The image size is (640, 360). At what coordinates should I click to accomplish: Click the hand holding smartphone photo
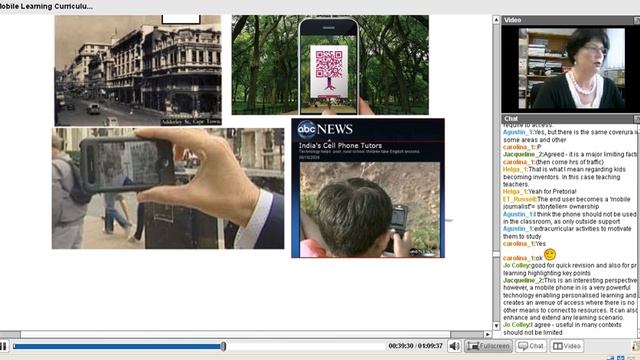[x=168, y=189]
